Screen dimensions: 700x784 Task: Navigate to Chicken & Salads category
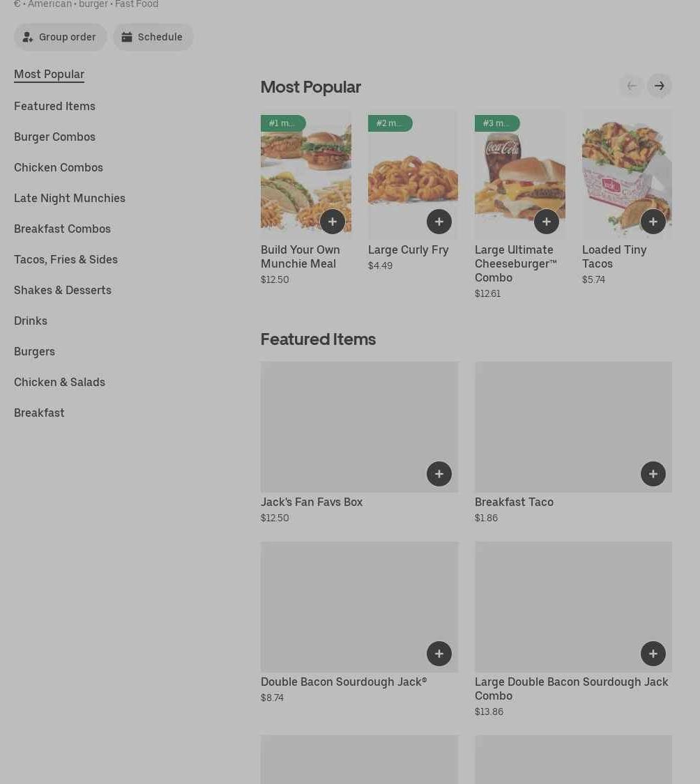click(59, 382)
